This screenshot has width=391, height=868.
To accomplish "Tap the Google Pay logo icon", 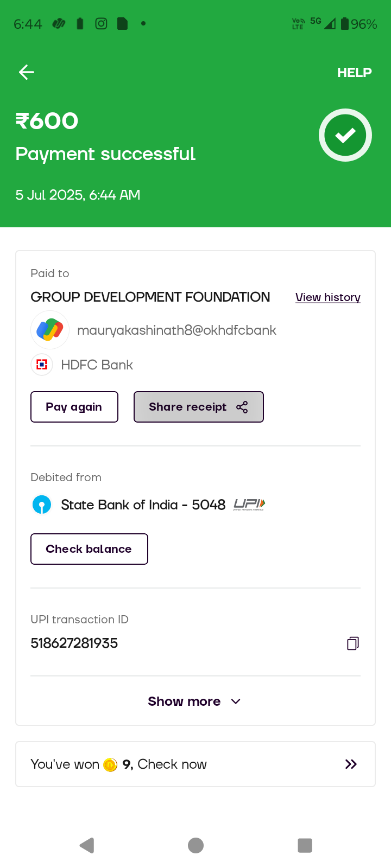I will [50, 330].
